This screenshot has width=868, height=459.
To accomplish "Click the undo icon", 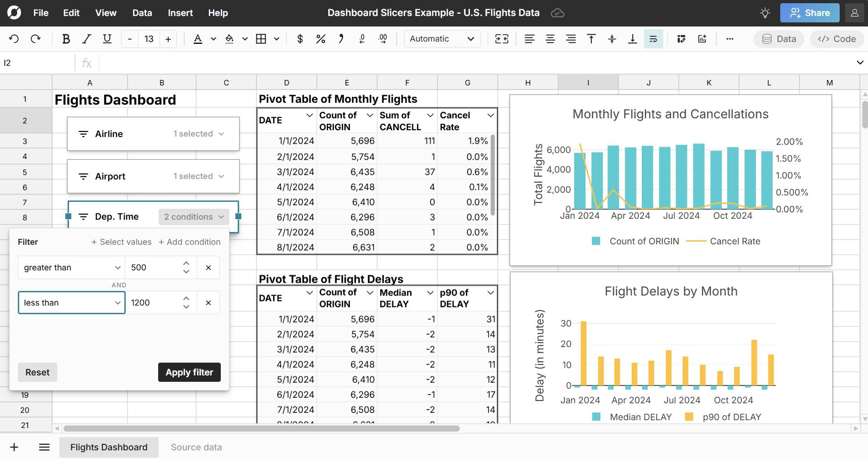I will click(x=13, y=39).
